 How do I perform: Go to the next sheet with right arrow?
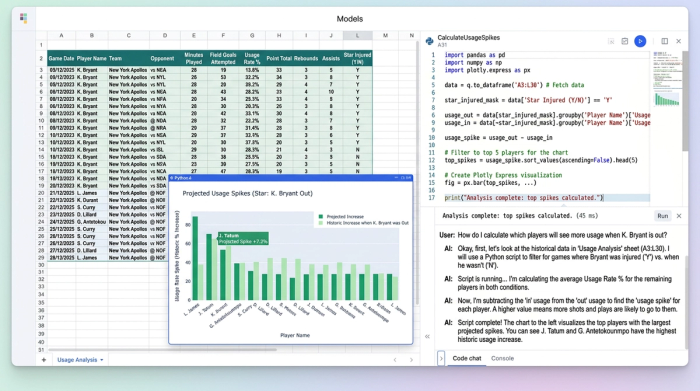411,360
